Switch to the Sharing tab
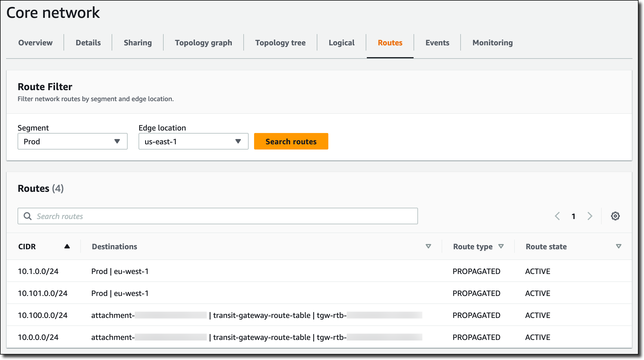 pos(138,43)
